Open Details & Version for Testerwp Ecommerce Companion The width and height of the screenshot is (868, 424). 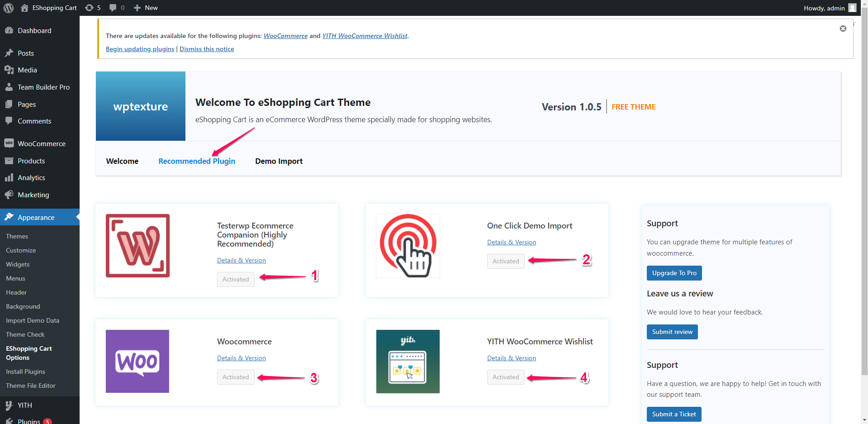241,260
